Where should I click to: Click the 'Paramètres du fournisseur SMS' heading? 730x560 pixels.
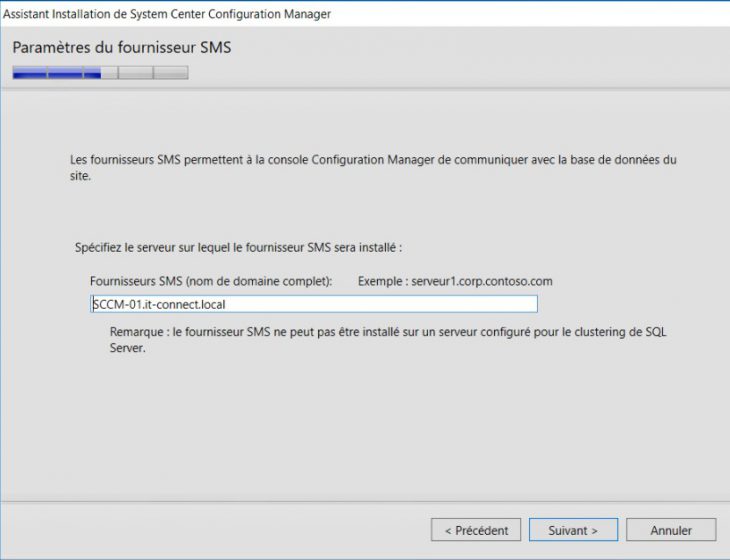click(122, 47)
